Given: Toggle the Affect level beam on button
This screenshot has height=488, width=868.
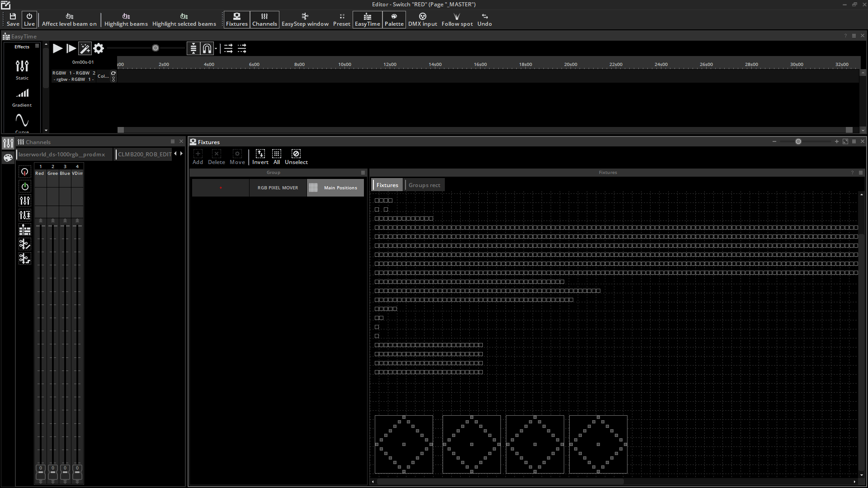Looking at the screenshot, I should (69, 19).
